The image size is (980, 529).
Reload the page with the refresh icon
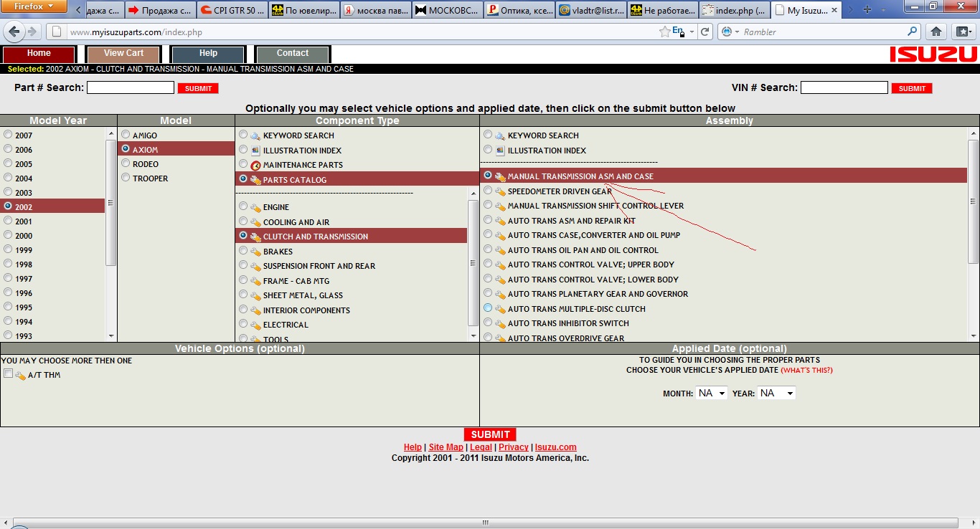point(705,32)
